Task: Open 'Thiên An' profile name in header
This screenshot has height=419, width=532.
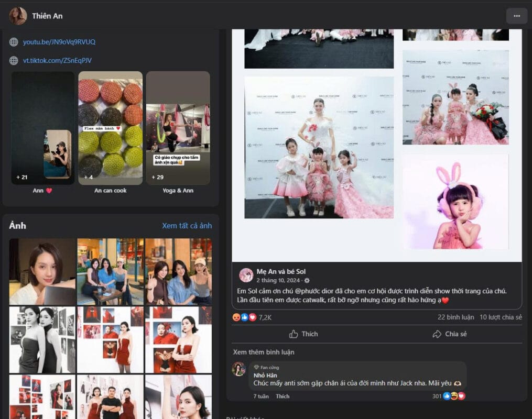Action: click(47, 16)
